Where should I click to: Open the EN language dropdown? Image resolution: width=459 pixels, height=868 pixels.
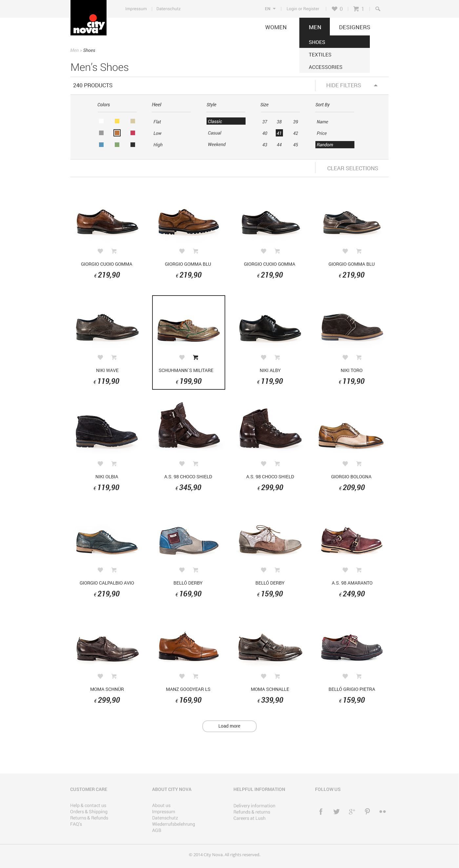coord(270,9)
